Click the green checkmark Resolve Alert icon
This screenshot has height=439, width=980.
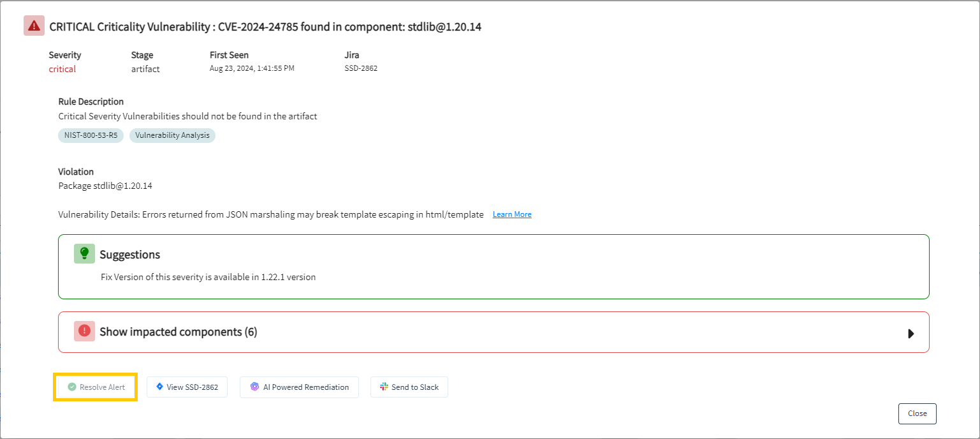(x=72, y=387)
